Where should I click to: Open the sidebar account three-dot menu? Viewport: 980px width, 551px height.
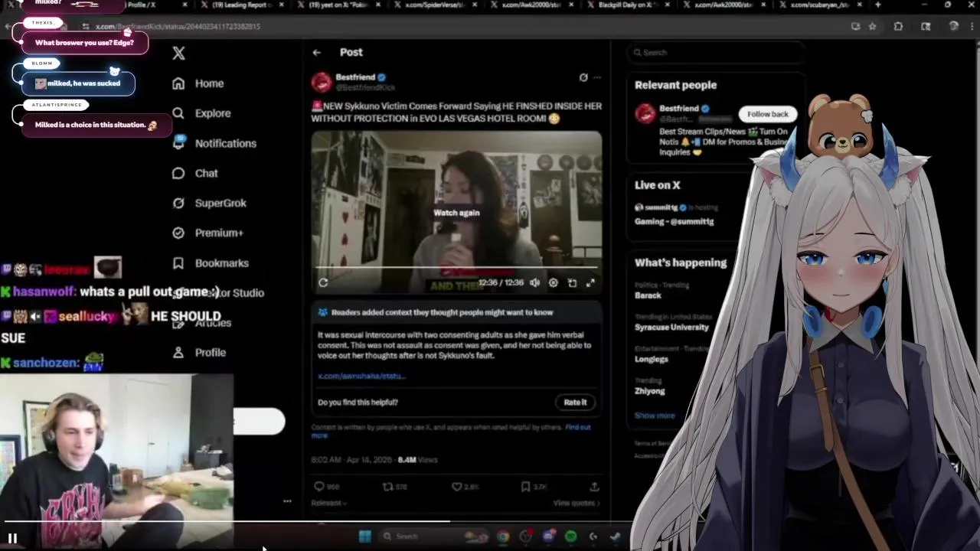pos(287,501)
